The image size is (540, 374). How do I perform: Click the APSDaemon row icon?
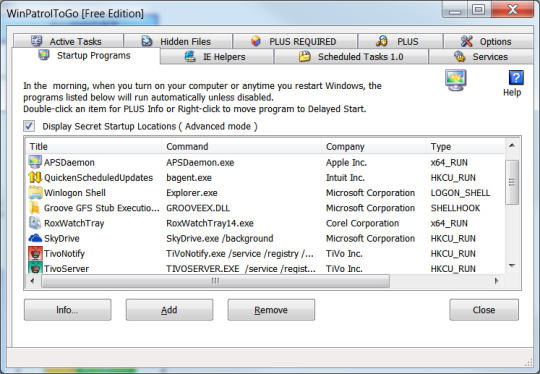pyautogui.click(x=35, y=162)
